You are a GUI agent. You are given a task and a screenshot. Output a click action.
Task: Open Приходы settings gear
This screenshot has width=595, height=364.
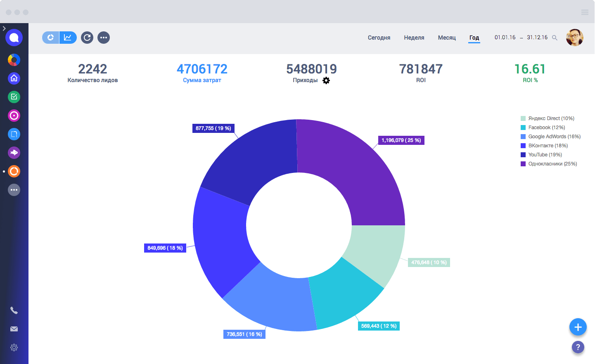326,80
